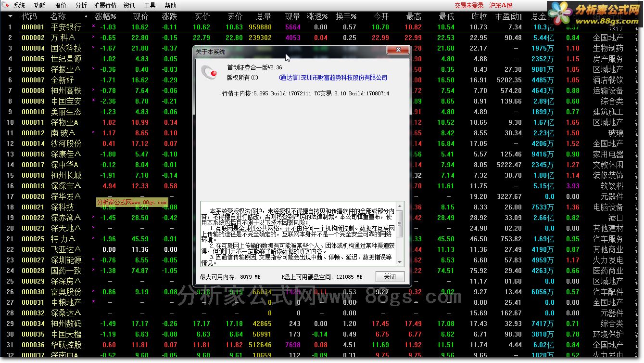Click the disclaimer scrollbar thumb

coord(400,223)
